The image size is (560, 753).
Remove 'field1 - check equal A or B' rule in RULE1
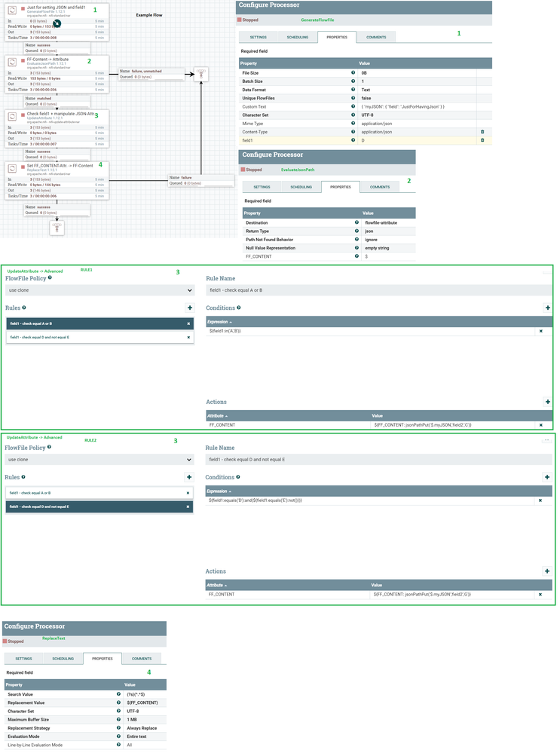188,323
